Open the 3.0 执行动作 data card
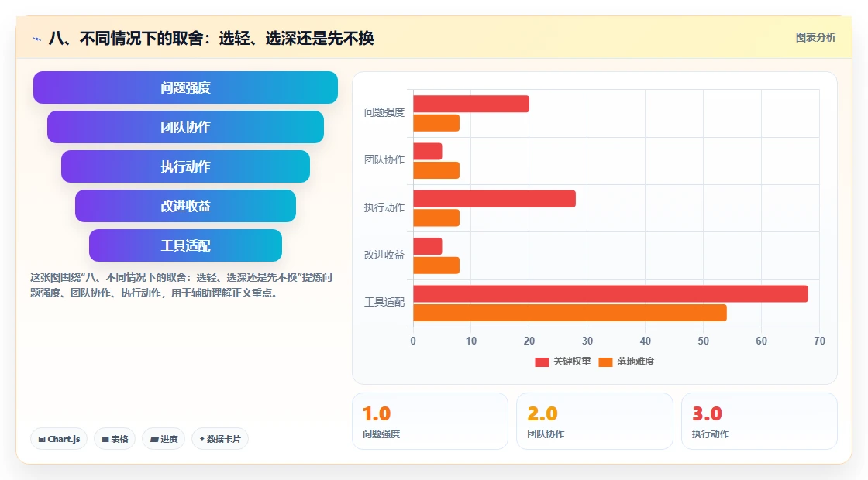Viewport: 868px width, 480px height. [759, 421]
